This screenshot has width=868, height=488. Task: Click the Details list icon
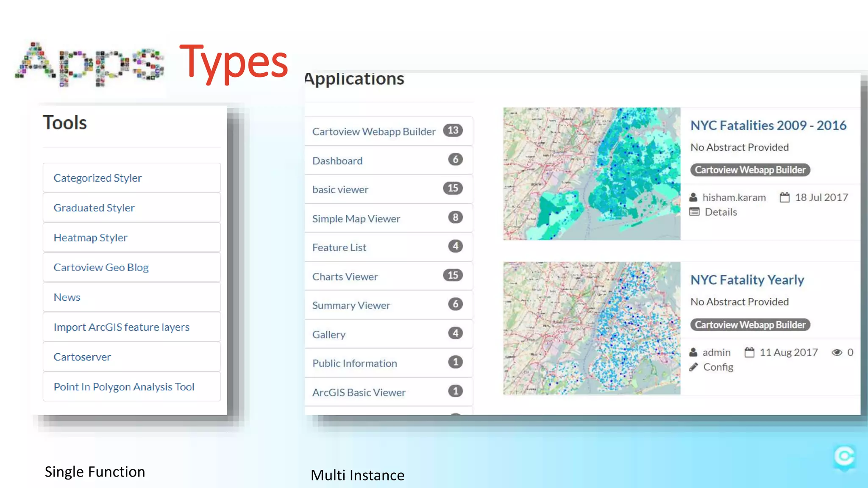pos(694,212)
